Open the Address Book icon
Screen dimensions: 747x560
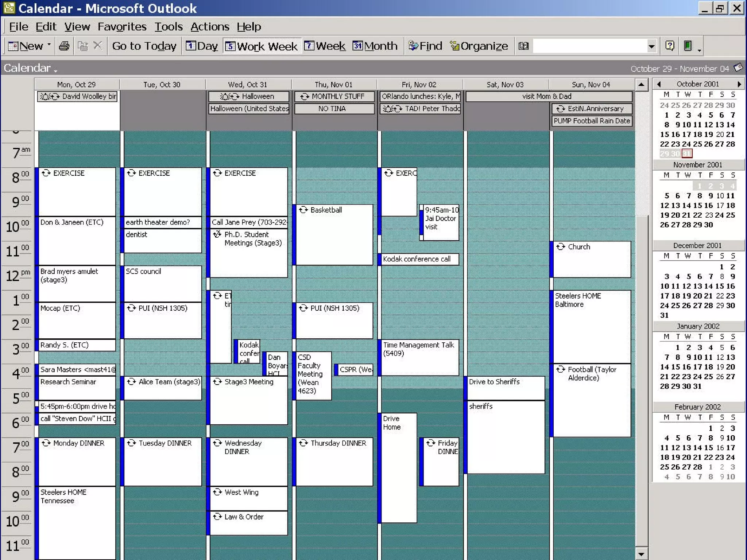tap(523, 46)
